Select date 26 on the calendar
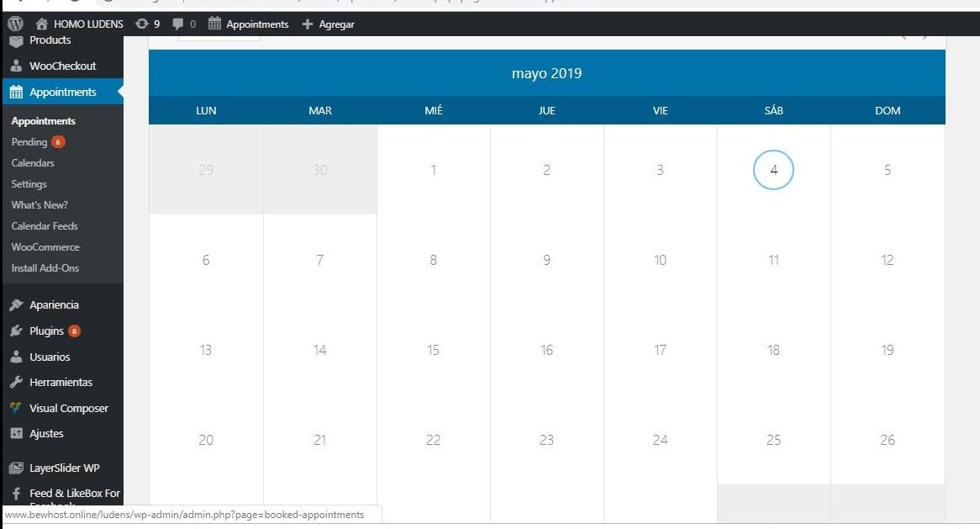Screen dimensions: 980x529 (x=888, y=440)
